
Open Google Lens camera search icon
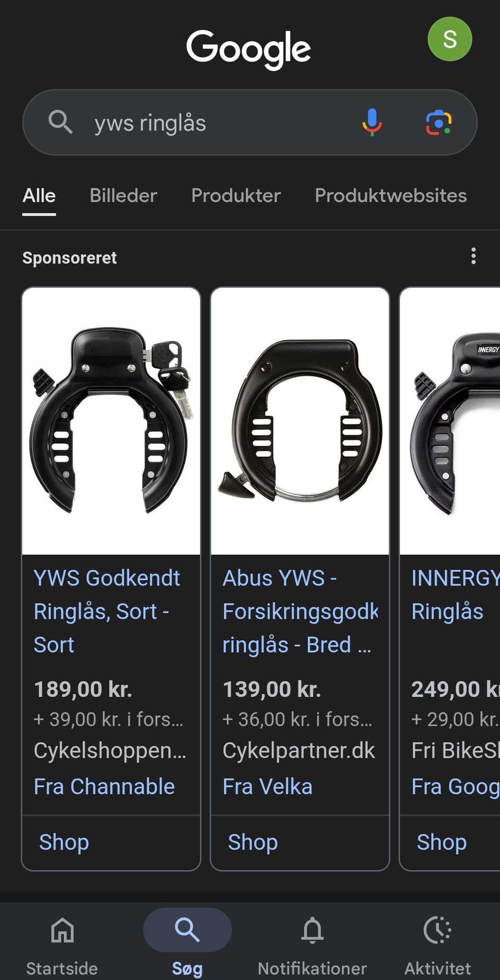click(x=439, y=123)
